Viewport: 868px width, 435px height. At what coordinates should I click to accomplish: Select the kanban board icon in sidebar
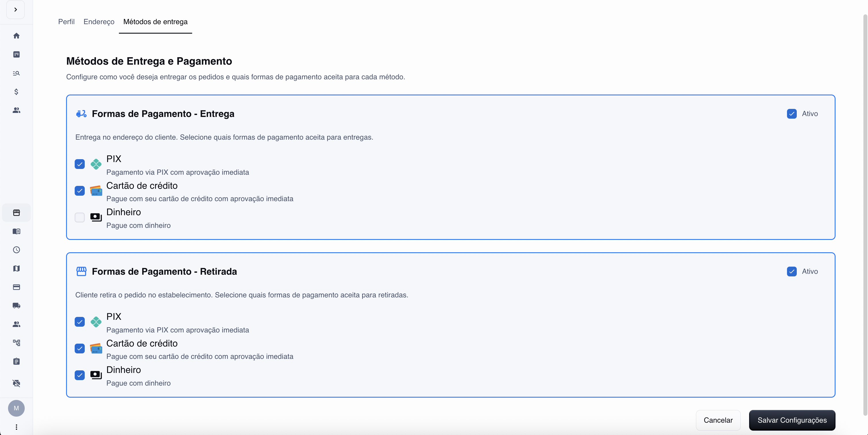click(16, 55)
